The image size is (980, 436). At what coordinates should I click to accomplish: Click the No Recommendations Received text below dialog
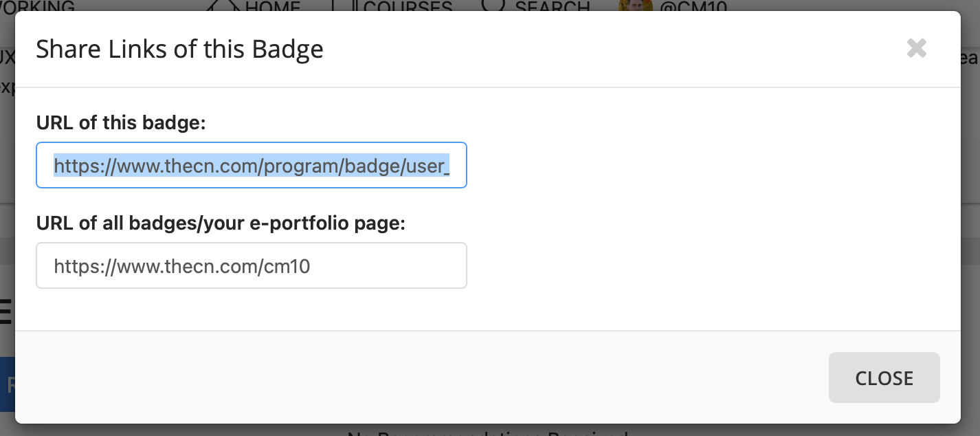click(x=487, y=432)
